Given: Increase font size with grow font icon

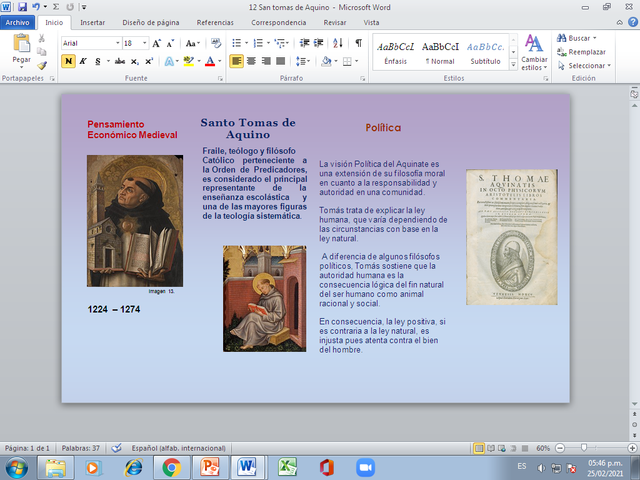Looking at the screenshot, I should coord(156,43).
